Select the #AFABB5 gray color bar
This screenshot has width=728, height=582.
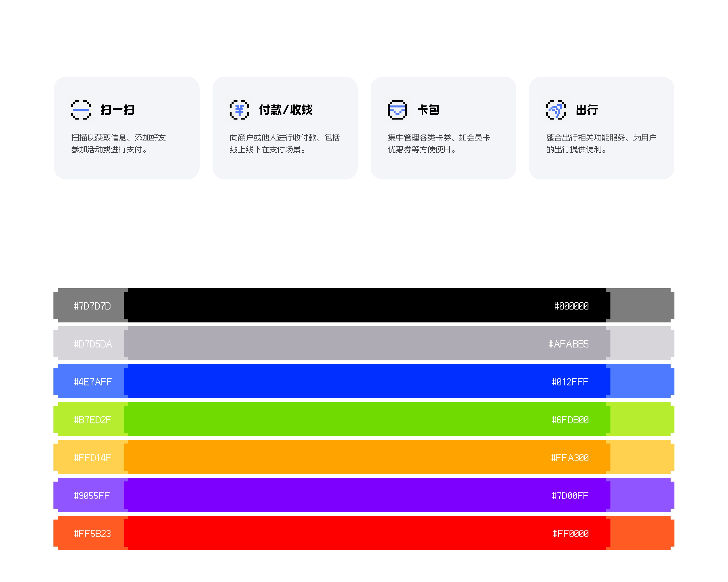(x=366, y=343)
